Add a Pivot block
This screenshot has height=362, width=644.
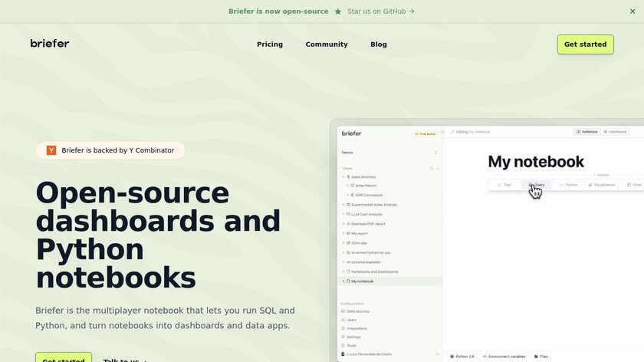tap(634, 185)
